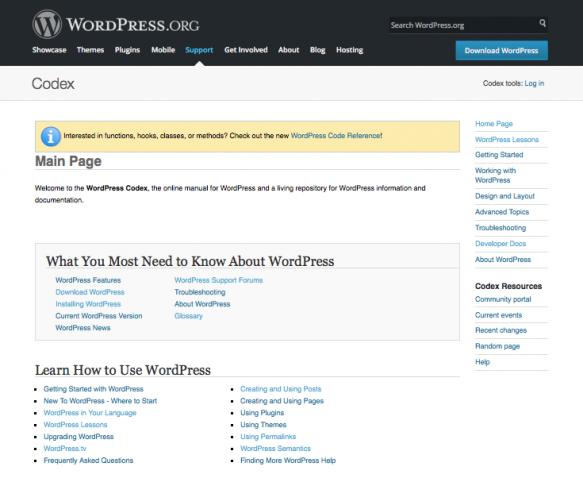This screenshot has width=583, height=478.
Task: Open Advanced Topics sidebar link
Action: [502, 212]
